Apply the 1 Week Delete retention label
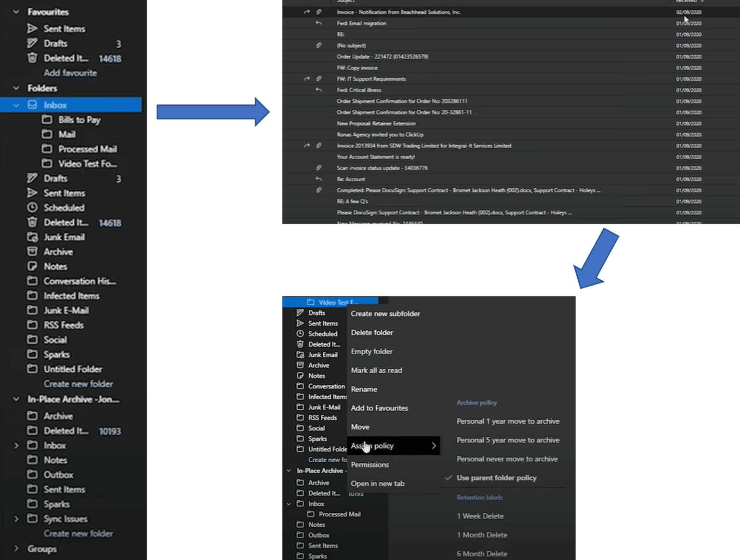This screenshot has width=740, height=560. 480,516
